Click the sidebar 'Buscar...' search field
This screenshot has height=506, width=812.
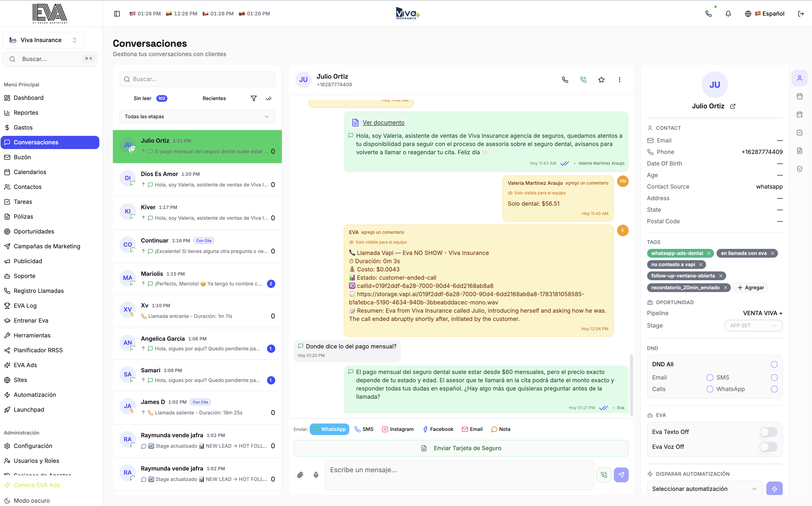[50, 59]
